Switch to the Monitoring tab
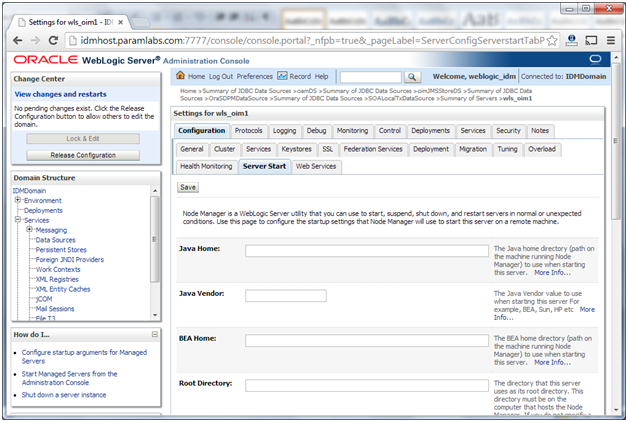This screenshot has height=422, width=628. [352, 131]
